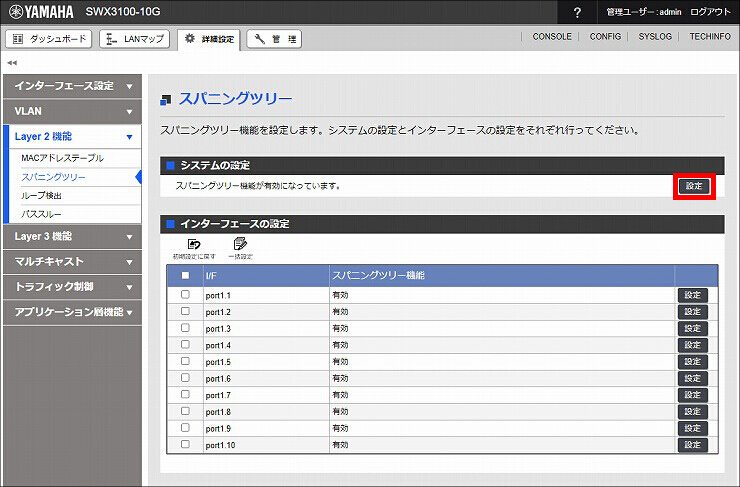This screenshot has height=487, width=740.
Task: Click 設定 button for port1.4
Action: coord(692,345)
